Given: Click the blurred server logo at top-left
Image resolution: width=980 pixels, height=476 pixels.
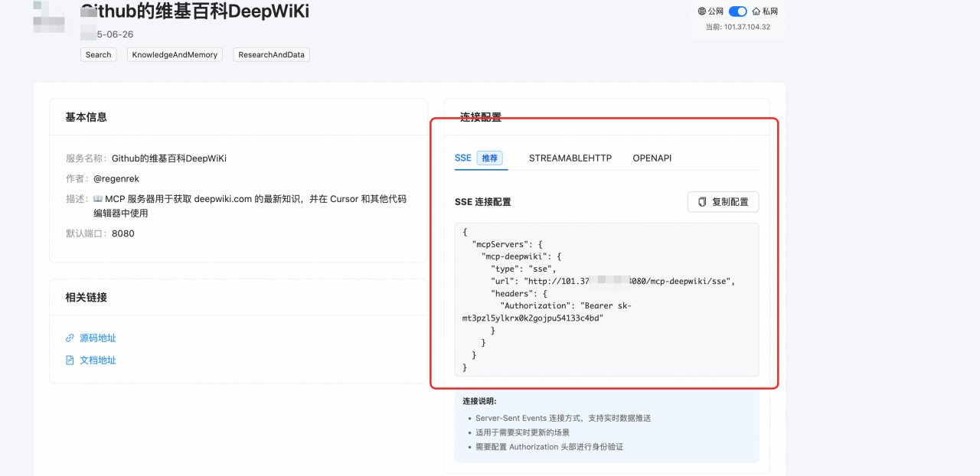Looking at the screenshot, I should pos(48,17).
